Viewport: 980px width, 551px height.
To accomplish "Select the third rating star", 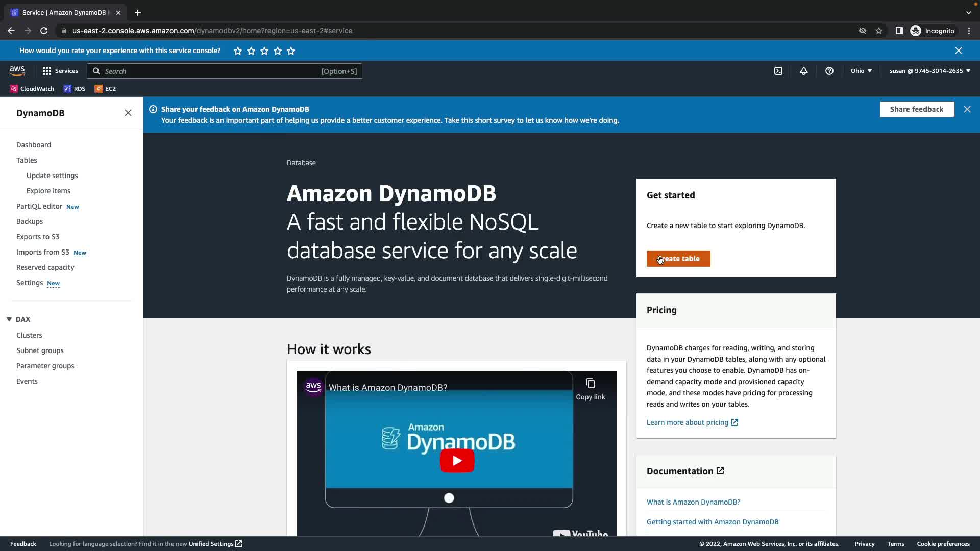I will coord(264,51).
